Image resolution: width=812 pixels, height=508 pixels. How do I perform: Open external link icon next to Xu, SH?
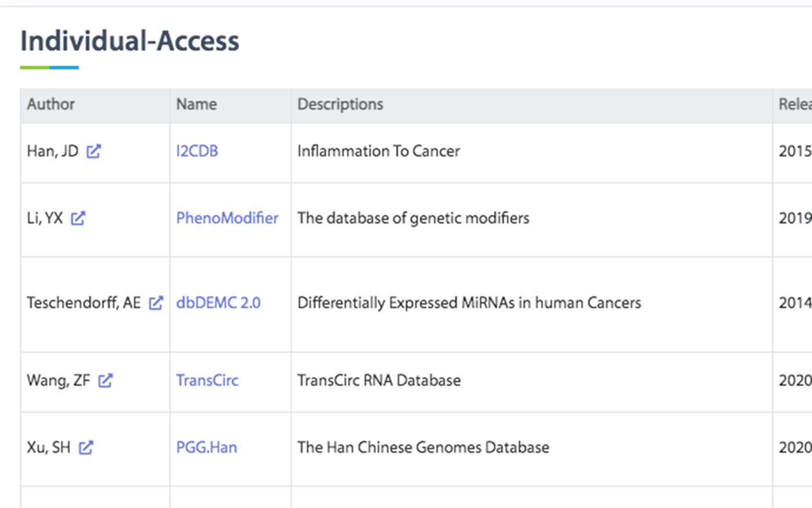(86, 448)
